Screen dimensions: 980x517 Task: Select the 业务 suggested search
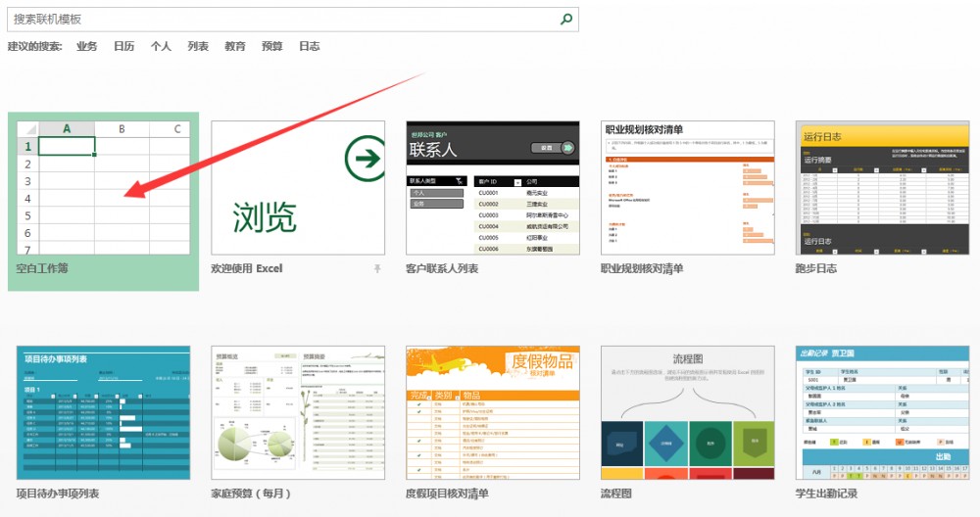coord(87,46)
